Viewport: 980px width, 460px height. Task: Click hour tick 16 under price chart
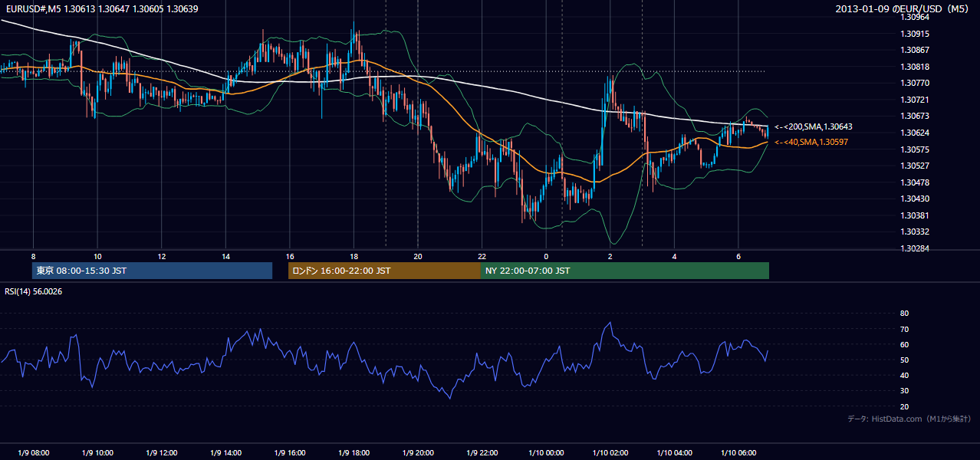pos(289,256)
